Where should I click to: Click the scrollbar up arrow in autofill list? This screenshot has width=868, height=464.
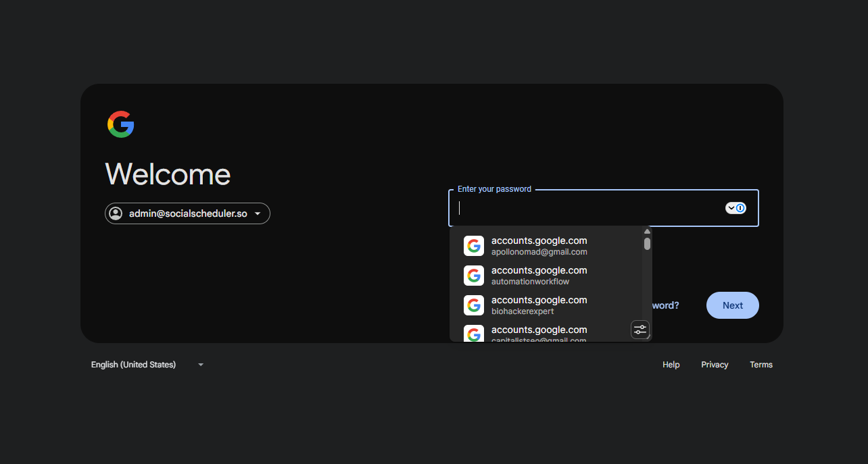click(647, 231)
